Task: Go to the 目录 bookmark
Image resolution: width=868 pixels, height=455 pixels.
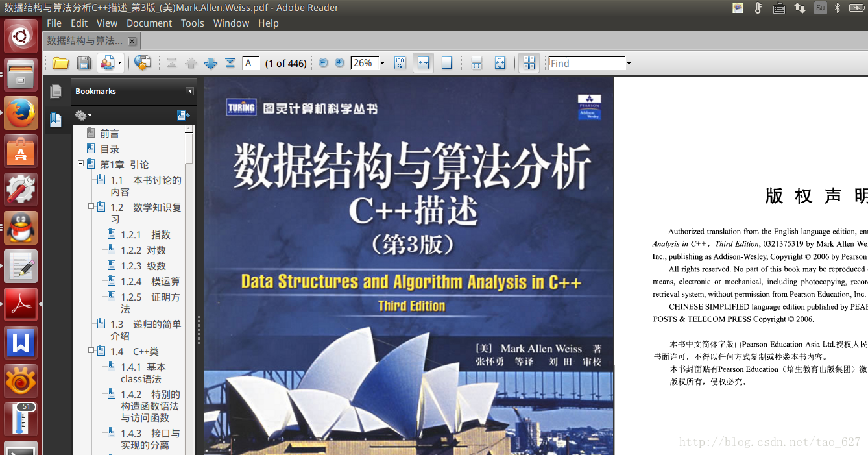Action: pos(110,149)
